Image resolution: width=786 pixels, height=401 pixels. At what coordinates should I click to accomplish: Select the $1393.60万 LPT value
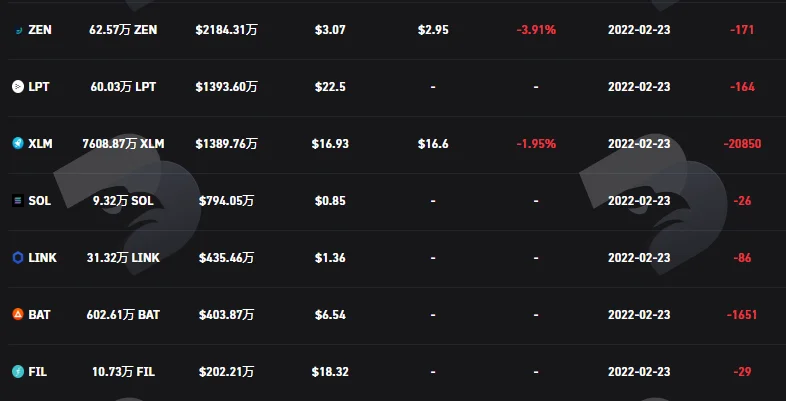click(227, 87)
